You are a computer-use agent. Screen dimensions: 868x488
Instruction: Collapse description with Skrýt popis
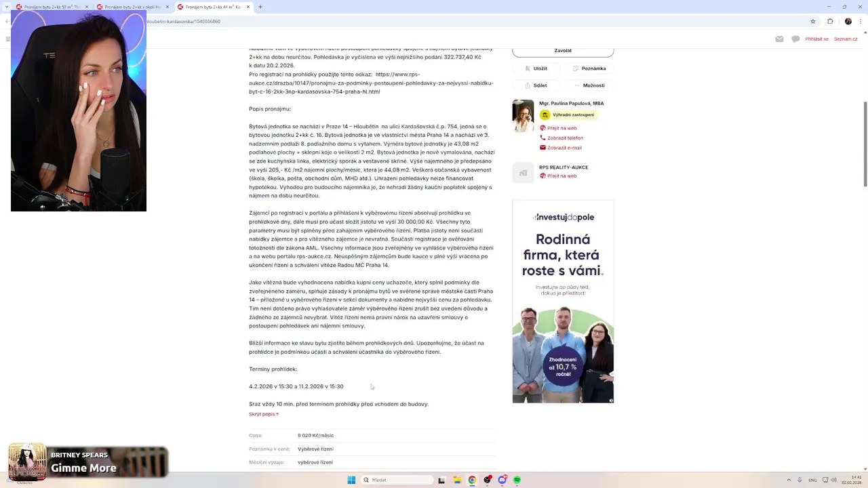pyautogui.click(x=264, y=414)
